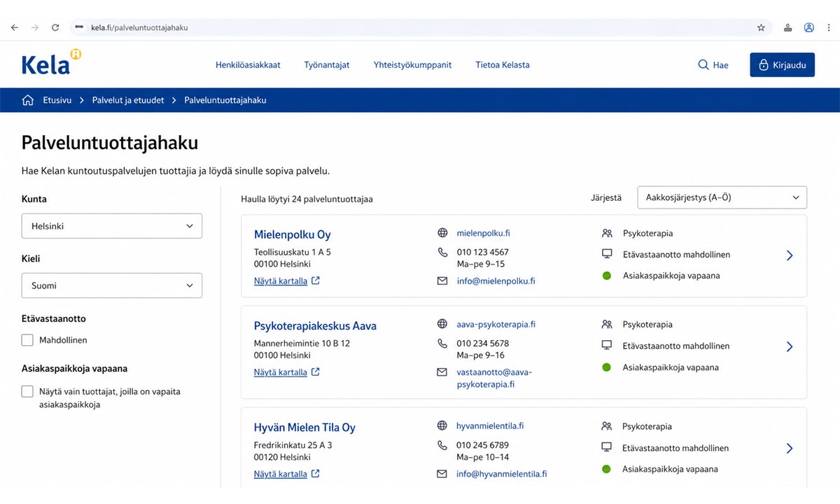Click envelope icon beside info@mielenpolku.fi
Image resolution: width=840 pixels, height=504 pixels.
point(442,281)
